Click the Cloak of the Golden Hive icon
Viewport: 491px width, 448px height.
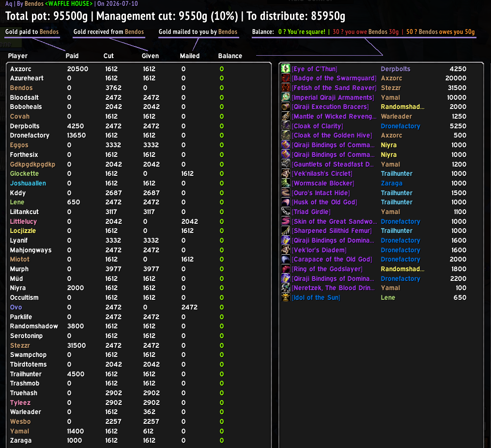(x=286, y=135)
